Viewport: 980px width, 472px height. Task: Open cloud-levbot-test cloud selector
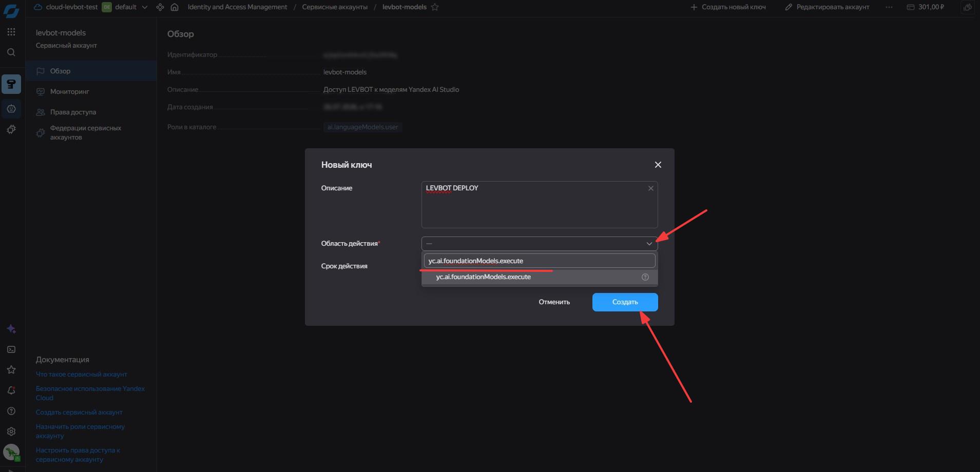[x=71, y=7]
